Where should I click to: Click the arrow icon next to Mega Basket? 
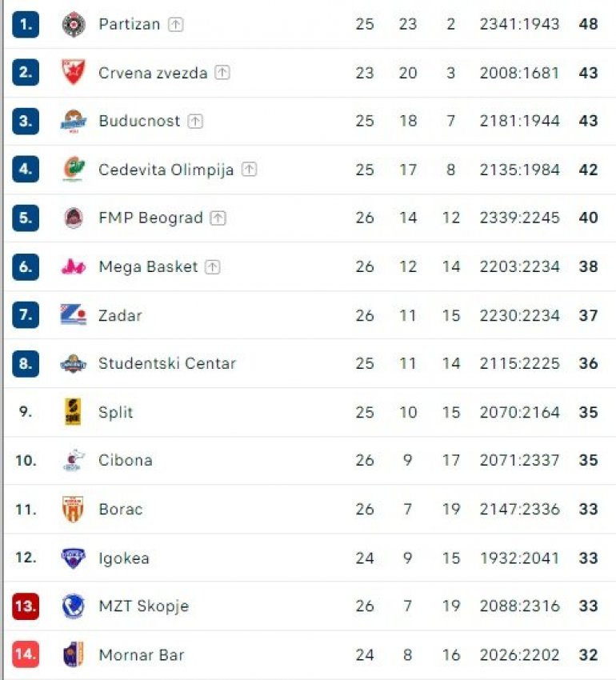point(212,266)
